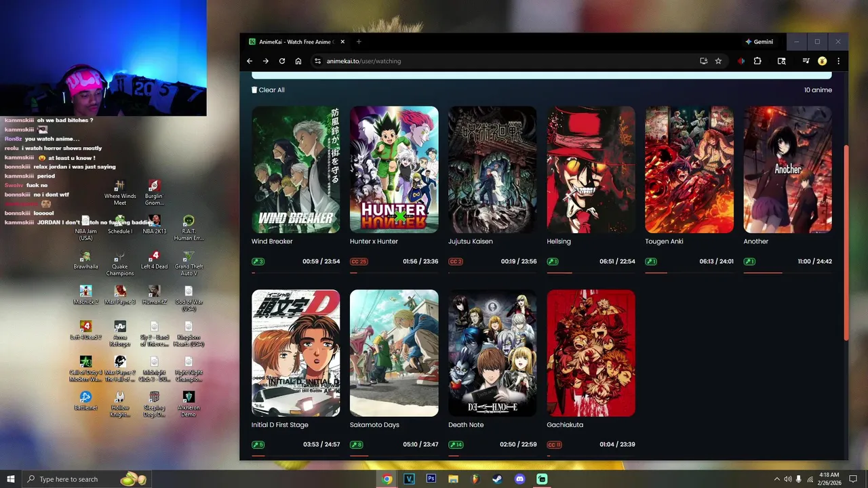Open the Windows notification center

(x=853, y=479)
